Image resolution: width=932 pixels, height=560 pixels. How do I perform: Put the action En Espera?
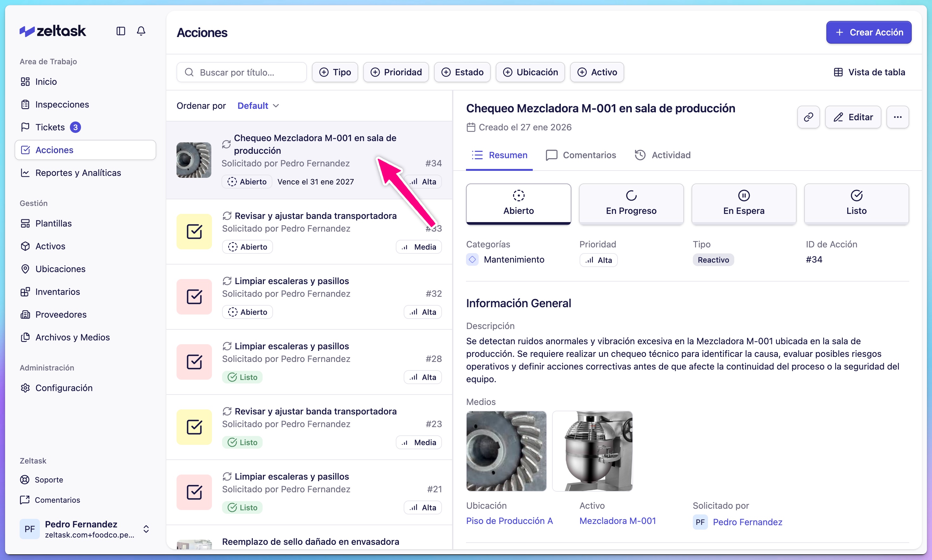pyautogui.click(x=743, y=204)
